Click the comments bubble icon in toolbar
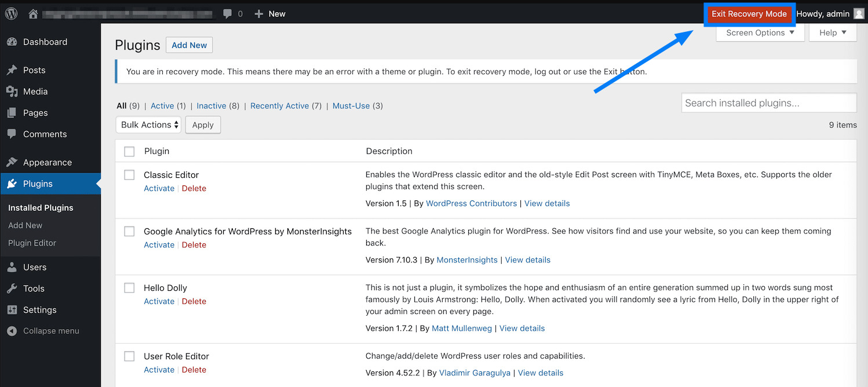The width and height of the screenshot is (868, 387). click(x=228, y=13)
